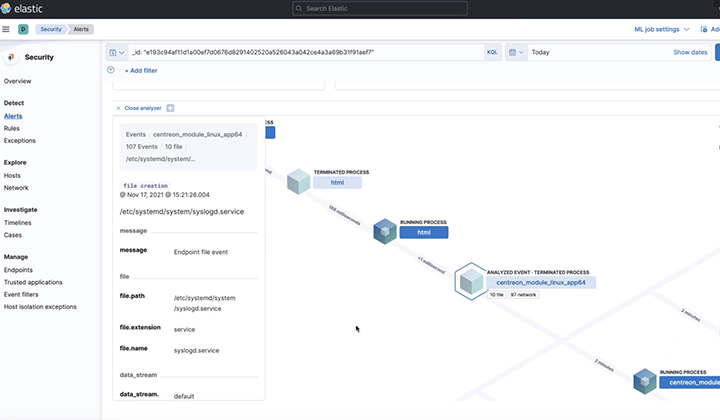The height and width of the screenshot is (420, 720).
Task: Open Endpoints management page
Action: click(18, 270)
